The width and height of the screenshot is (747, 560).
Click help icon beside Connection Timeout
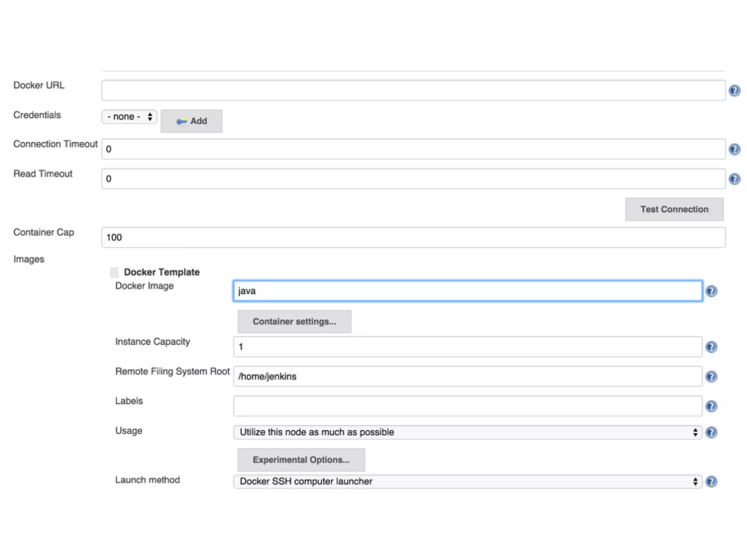734,149
